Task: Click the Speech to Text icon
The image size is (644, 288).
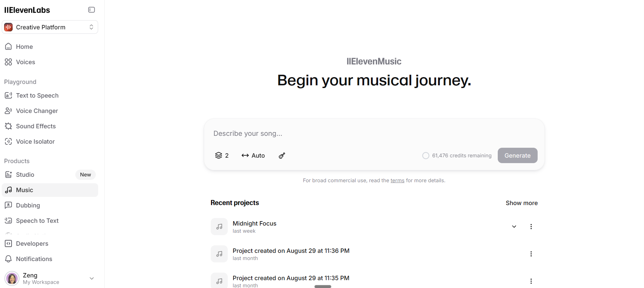Action: [9, 220]
